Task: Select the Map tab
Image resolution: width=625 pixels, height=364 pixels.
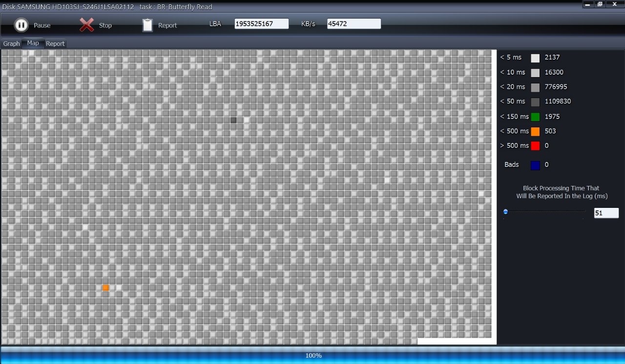Action: point(33,43)
